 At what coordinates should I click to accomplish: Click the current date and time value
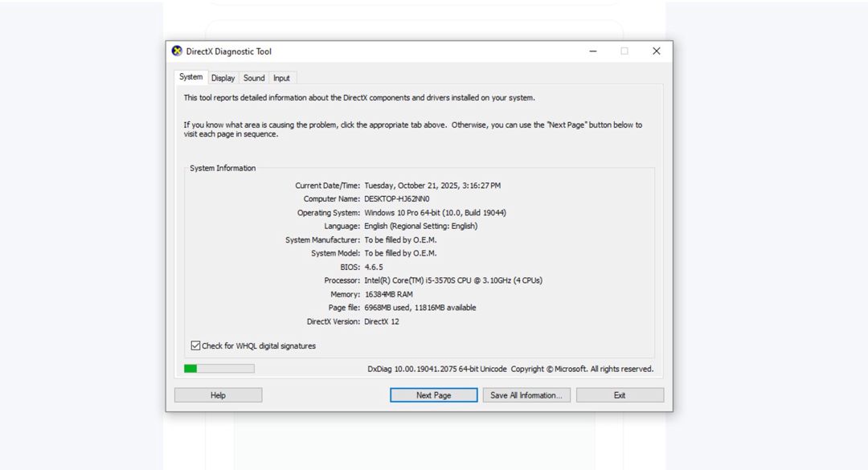point(432,186)
